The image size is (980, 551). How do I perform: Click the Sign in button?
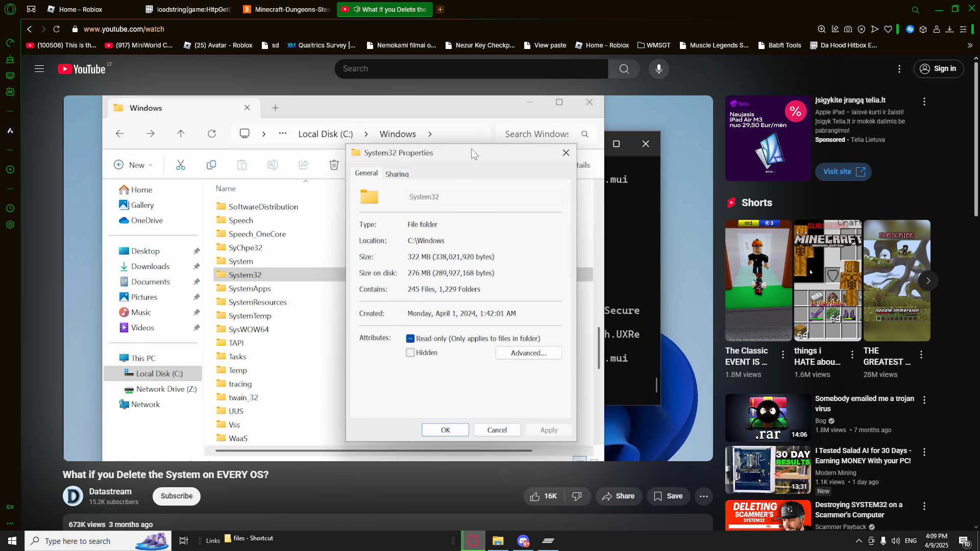point(938,69)
